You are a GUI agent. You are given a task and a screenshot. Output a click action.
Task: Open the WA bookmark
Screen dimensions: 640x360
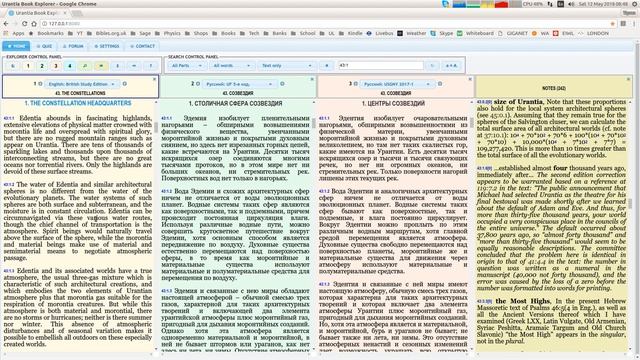[x=540, y=33]
